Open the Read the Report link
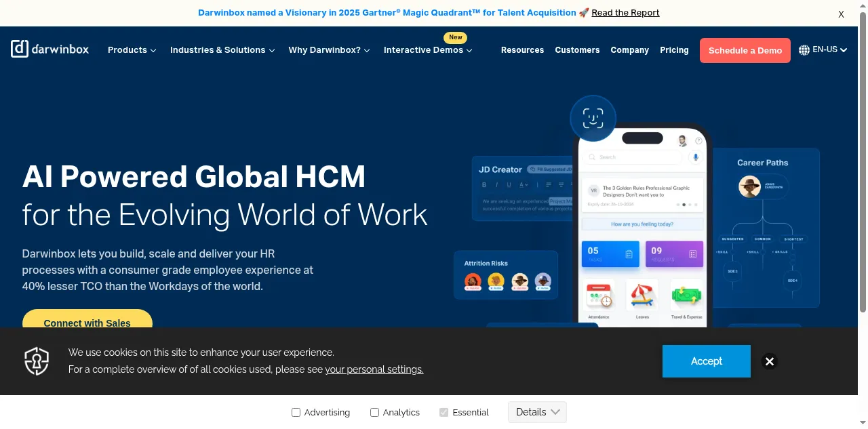This screenshot has width=868, height=429. (x=625, y=13)
